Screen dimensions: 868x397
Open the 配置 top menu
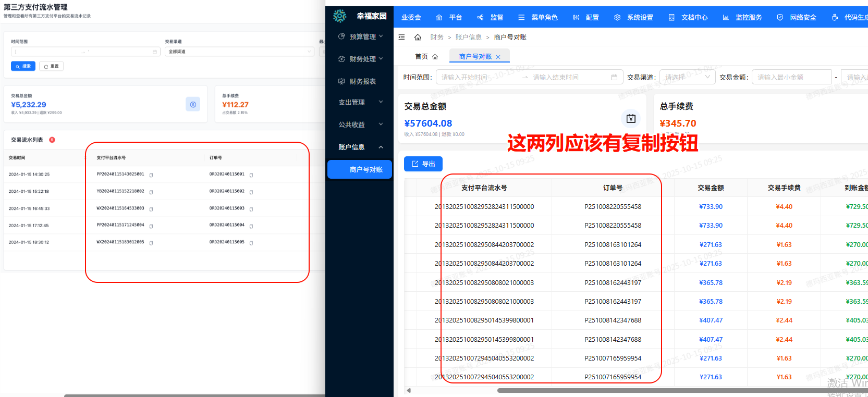[x=586, y=17]
